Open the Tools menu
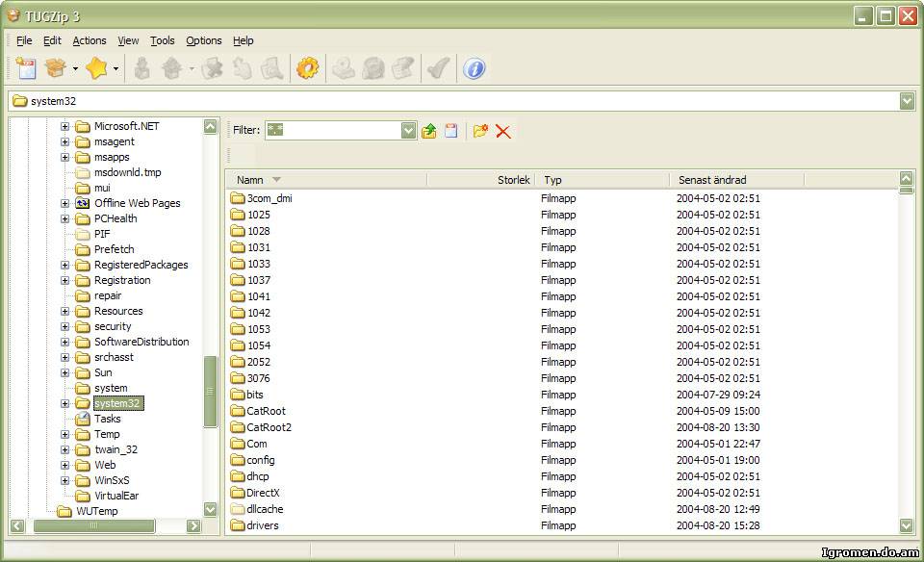924x562 pixels. tap(163, 40)
